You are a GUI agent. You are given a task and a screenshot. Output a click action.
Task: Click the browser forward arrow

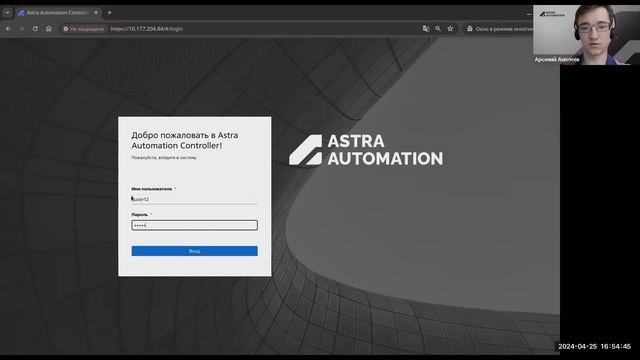[x=22, y=29]
